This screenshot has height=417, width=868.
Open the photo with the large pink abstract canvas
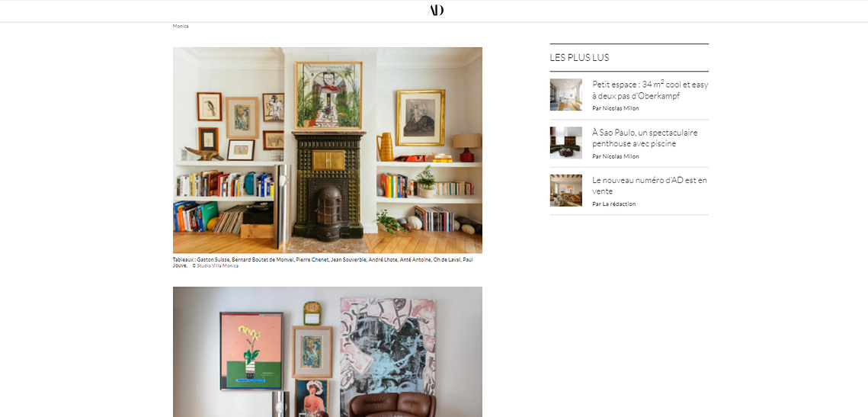click(327, 351)
